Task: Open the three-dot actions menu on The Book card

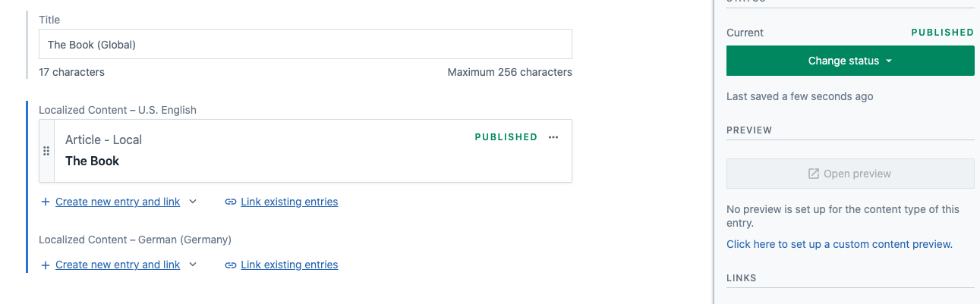Action: 553,137
